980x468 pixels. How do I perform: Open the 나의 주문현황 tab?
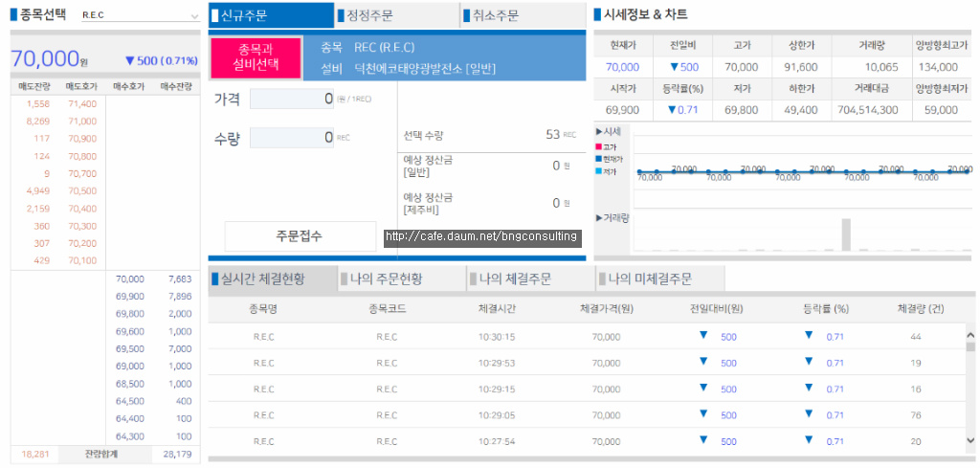point(403,279)
